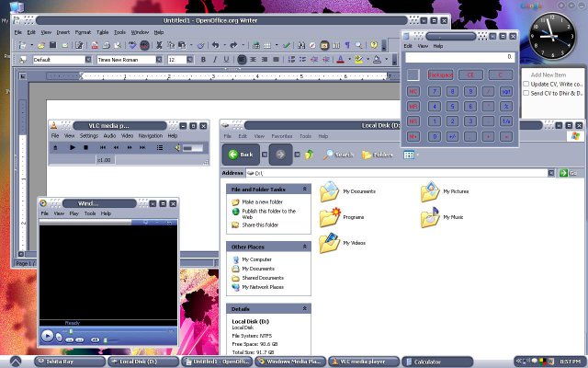Open the My Pictures folder
Viewport: 588px width, 368px height.
pos(445,191)
